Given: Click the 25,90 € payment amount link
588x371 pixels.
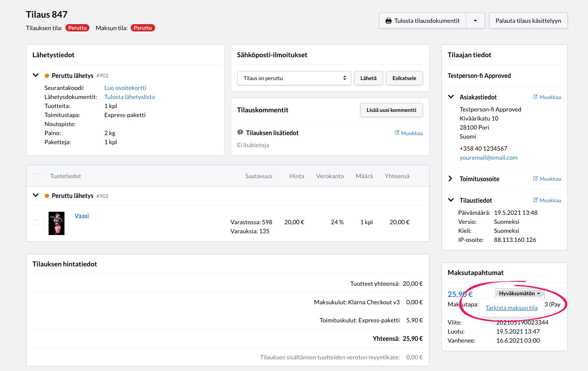Looking at the screenshot, I should [x=460, y=294].
